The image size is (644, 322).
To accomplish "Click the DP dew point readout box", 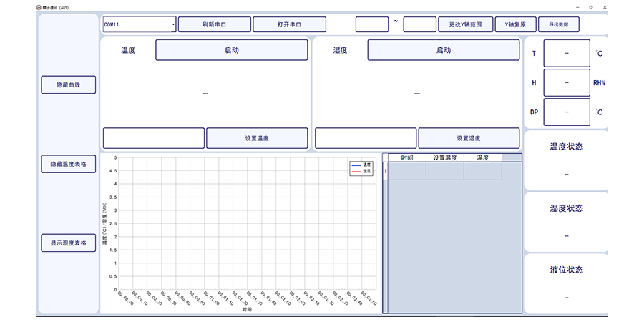I will click(x=567, y=112).
